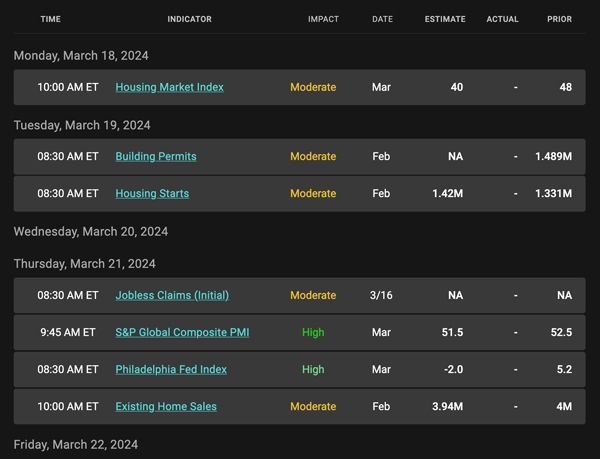Image resolution: width=600 pixels, height=459 pixels.
Task: Click the ACTUAL column header
Action: pyautogui.click(x=502, y=19)
